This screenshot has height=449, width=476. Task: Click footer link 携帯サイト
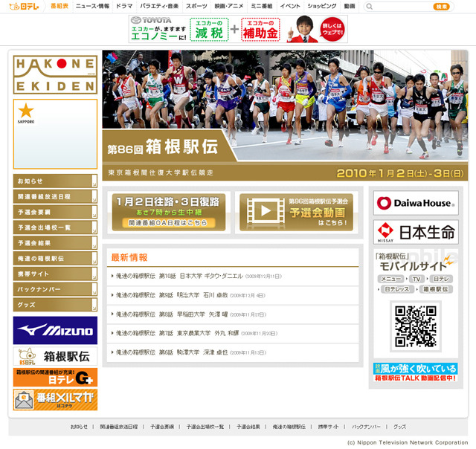click(328, 427)
